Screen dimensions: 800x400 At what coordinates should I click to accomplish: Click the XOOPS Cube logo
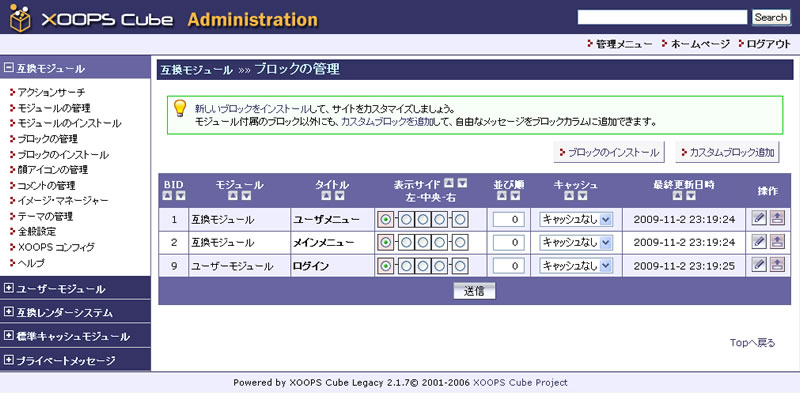[x=92, y=19]
